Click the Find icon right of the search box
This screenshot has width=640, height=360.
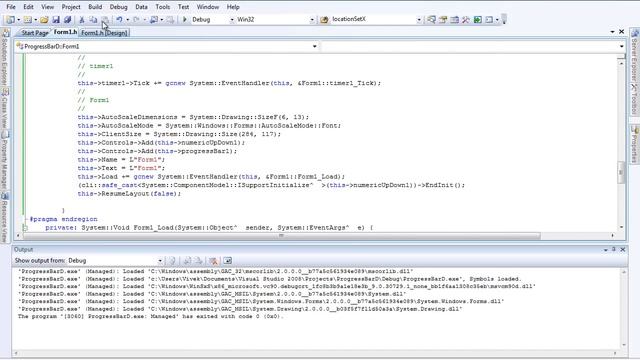(x=431, y=20)
